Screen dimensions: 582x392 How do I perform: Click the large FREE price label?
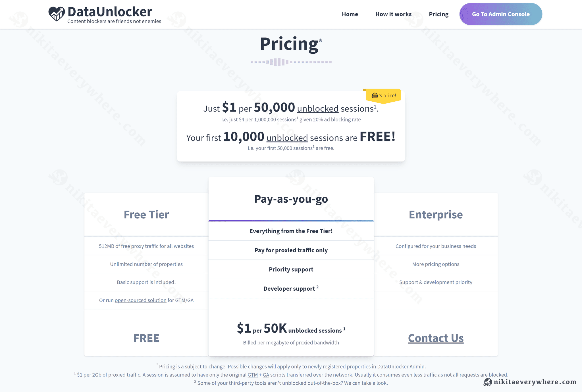(x=146, y=338)
